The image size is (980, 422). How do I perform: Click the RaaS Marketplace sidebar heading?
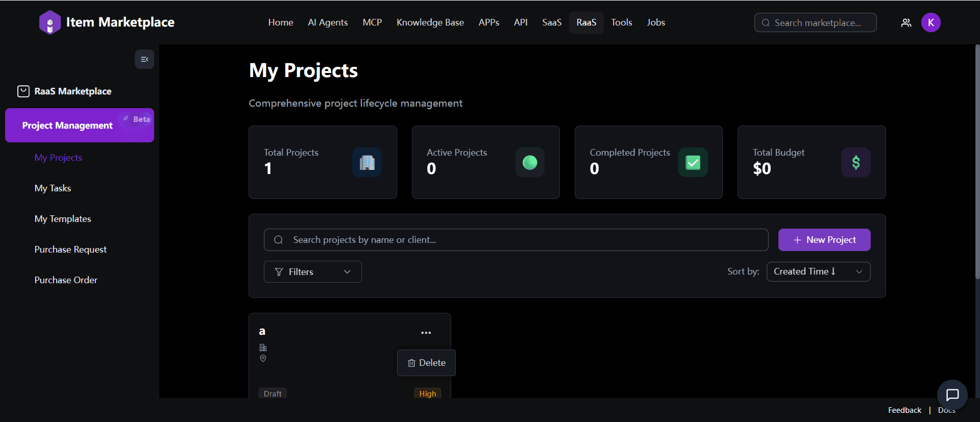pyautogui.click(x=73, y=91)
